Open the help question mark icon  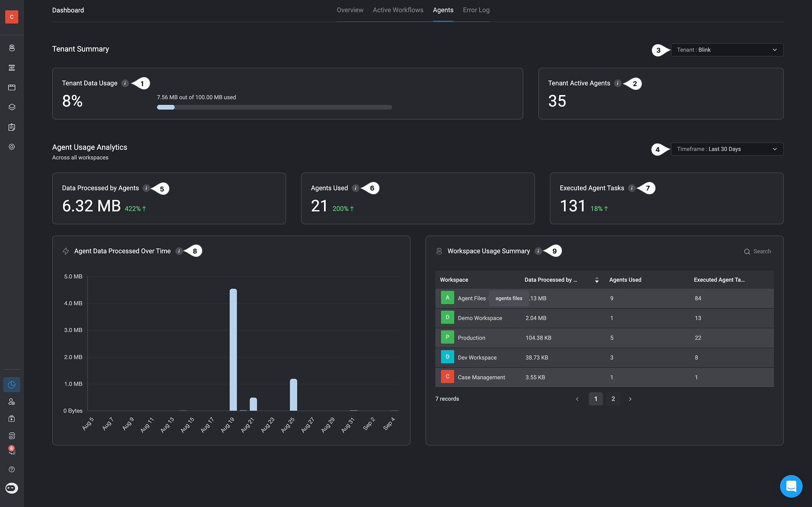coord(12,469)
